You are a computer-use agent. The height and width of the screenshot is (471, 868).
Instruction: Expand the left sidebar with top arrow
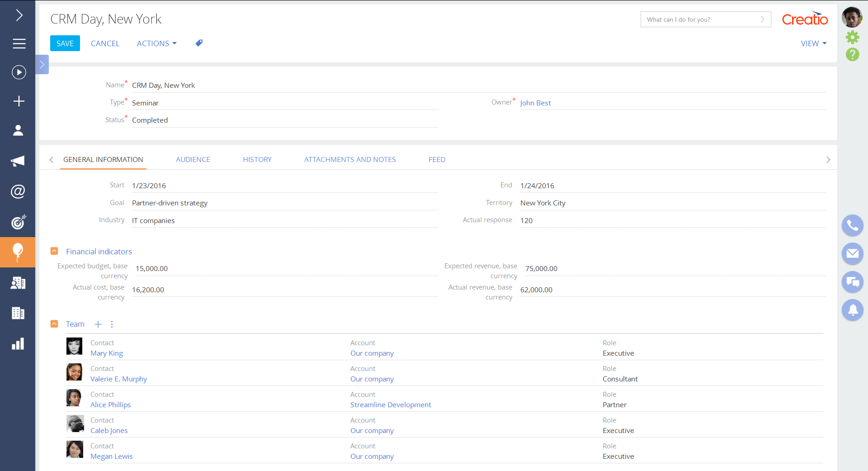(x=19, y=15)
